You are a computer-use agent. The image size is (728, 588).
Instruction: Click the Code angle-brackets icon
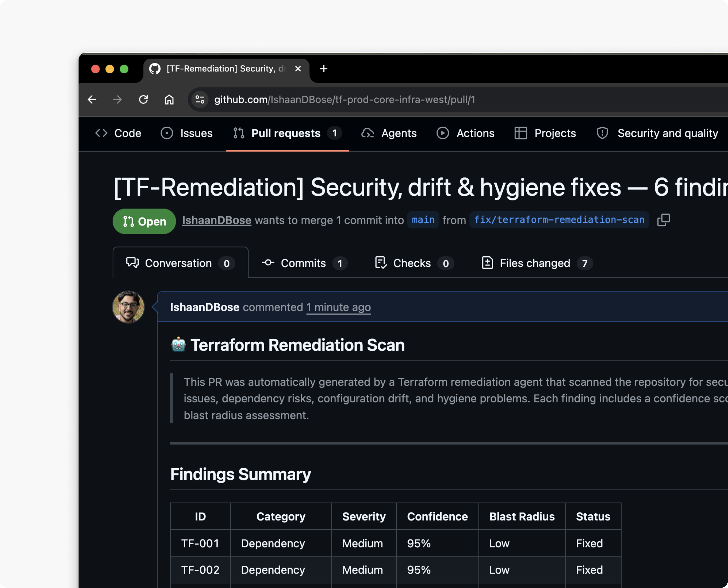(x=101, y=133)
